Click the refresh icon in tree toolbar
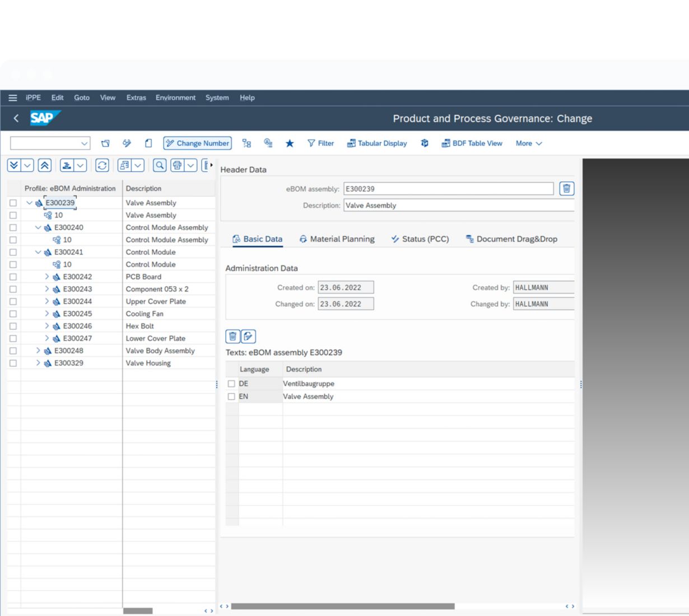The height and width of the screenshot is (616, 689). tap(102, 165)
